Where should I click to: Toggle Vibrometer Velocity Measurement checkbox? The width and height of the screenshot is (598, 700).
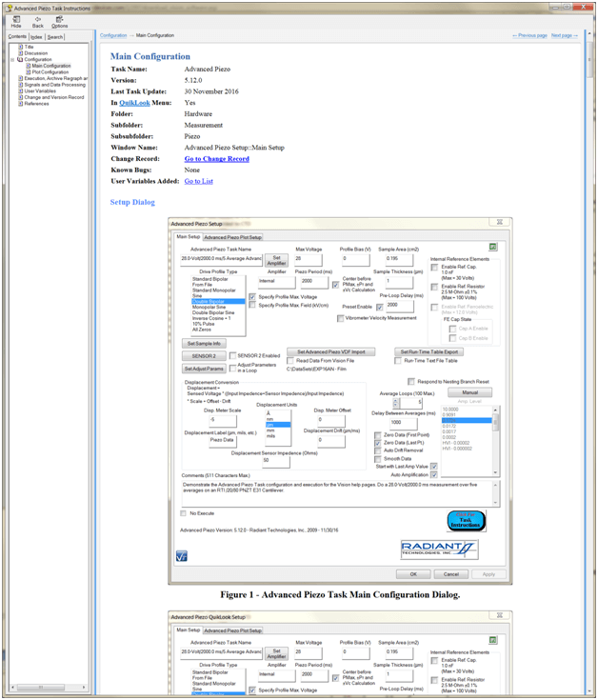pos(341,318)
